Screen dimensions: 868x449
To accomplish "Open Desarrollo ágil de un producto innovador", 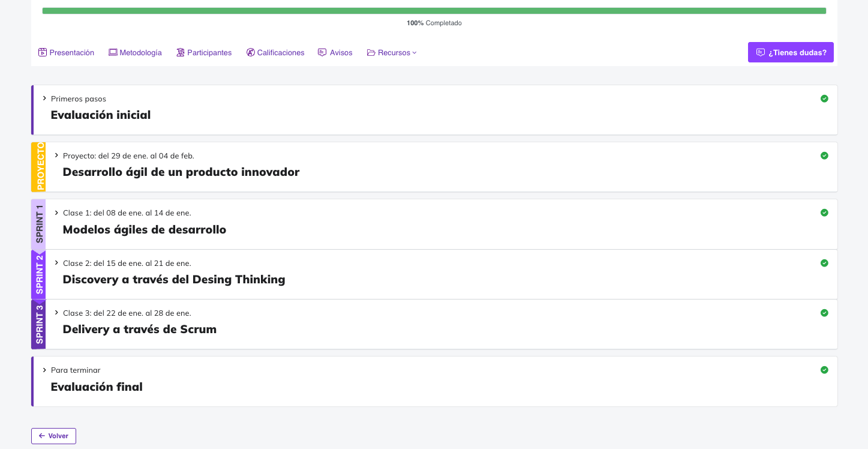I will click(181, 172).
